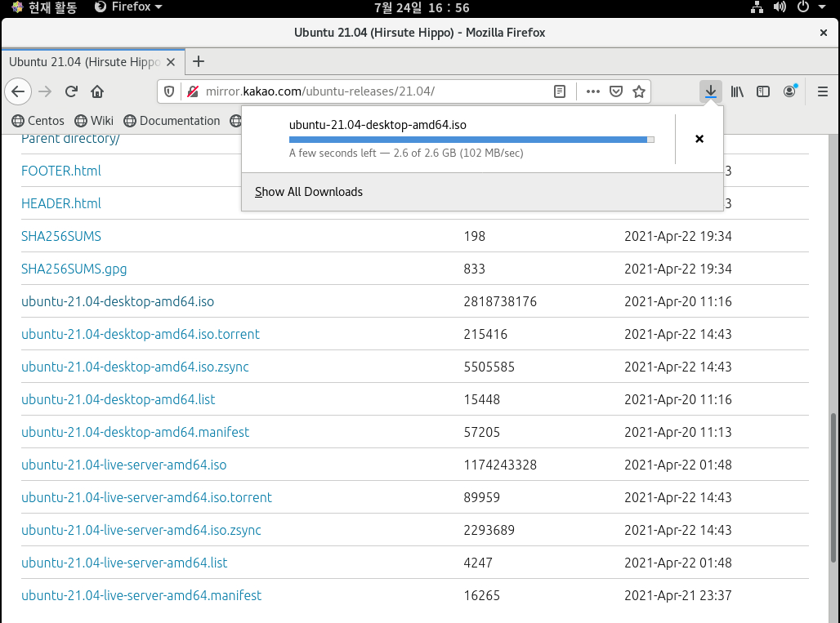This screenshot has width=840, height=623.
Task: Open the SHA256SUMS file link
Action: [61, 236]
